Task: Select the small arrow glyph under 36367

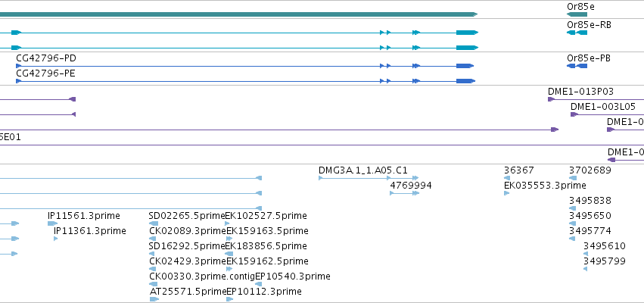Action: pyautogui.click(x=506, y=178)
